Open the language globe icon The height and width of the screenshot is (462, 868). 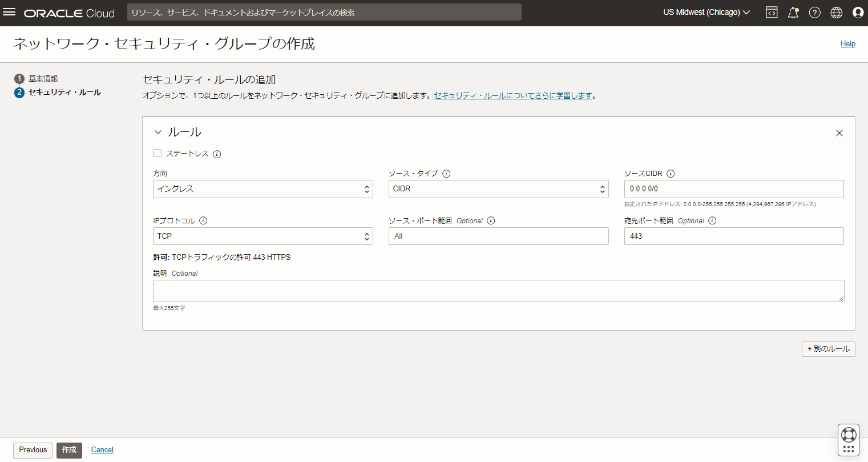[837, 12]
